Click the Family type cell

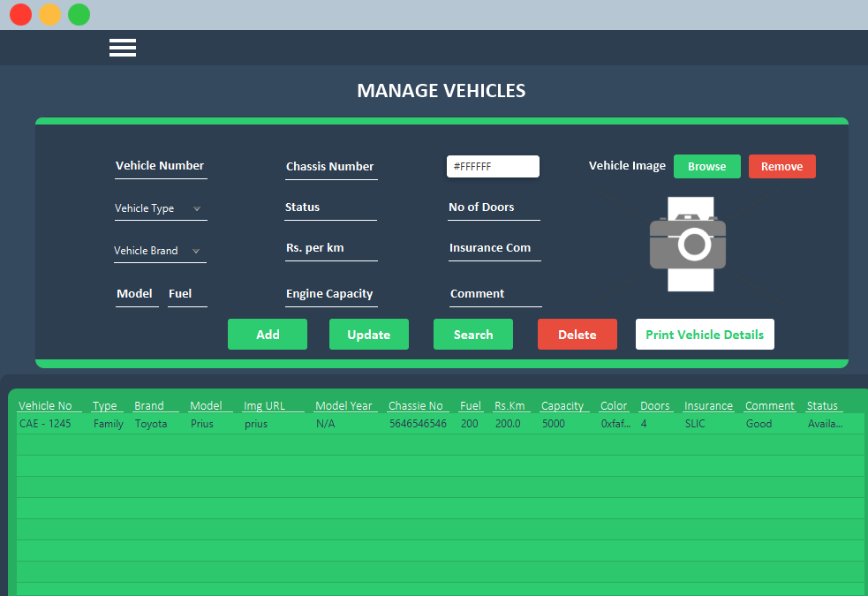[109, 423]
